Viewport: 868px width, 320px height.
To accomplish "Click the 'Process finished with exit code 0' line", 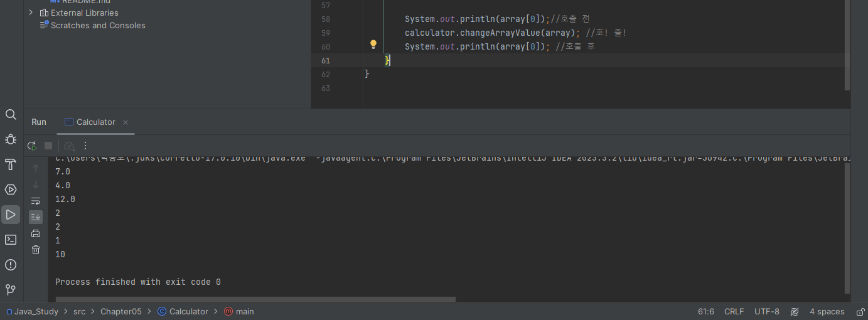I will pyautogui.click(x=138, y=282).
